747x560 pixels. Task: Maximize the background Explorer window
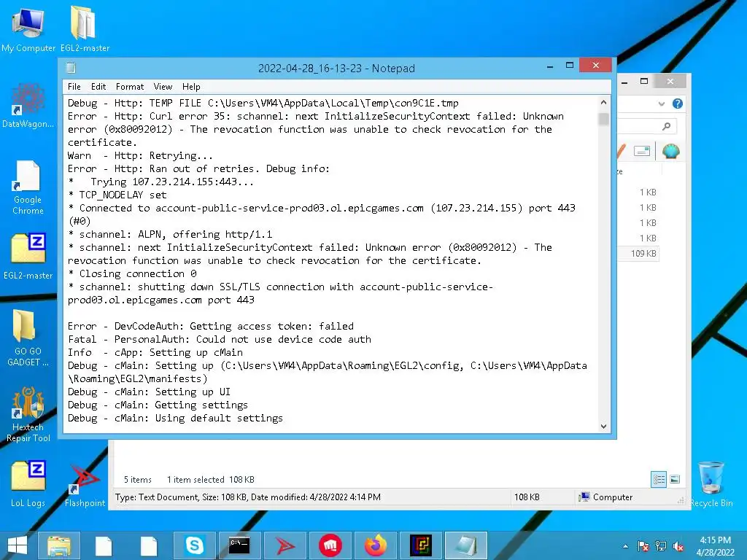pos(644,81)
